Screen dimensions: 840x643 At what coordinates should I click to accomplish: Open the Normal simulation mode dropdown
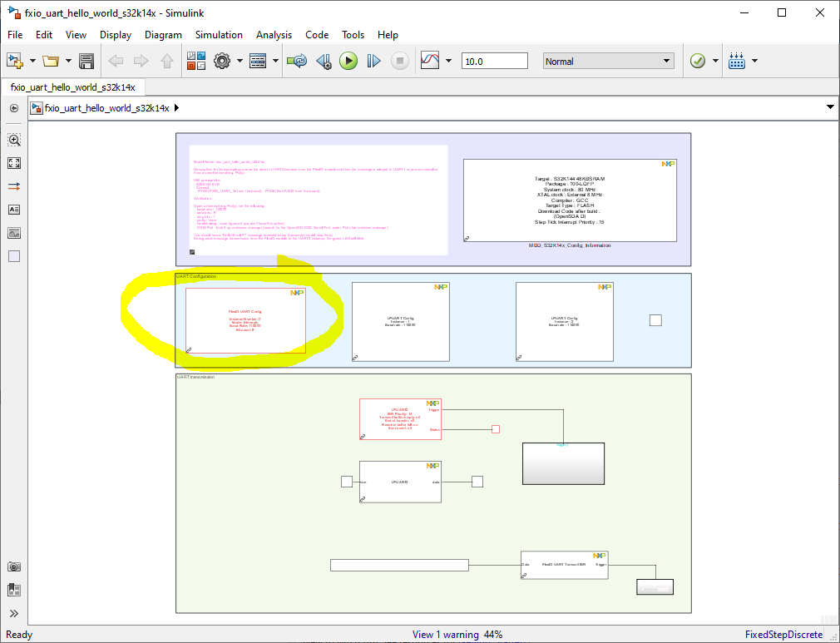point(608,61)
